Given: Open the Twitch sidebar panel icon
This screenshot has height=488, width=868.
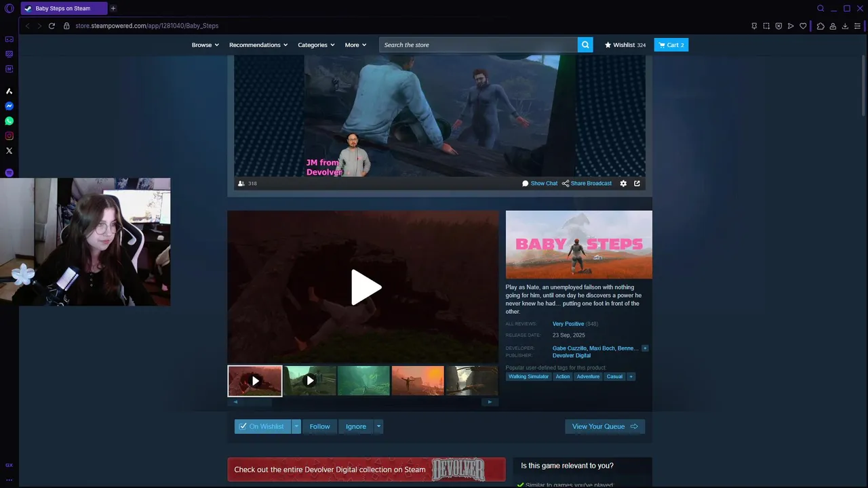Looking at the screenshot, I should 9,54.
